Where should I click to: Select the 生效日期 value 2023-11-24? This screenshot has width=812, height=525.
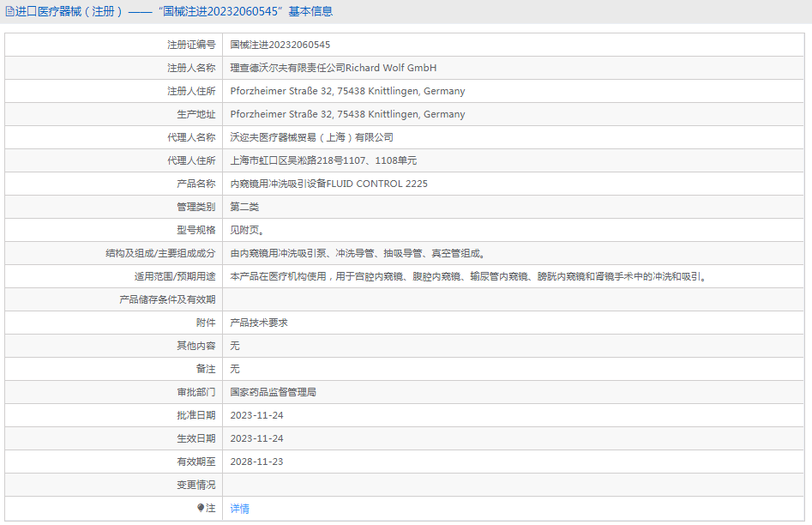pos(257,438)
